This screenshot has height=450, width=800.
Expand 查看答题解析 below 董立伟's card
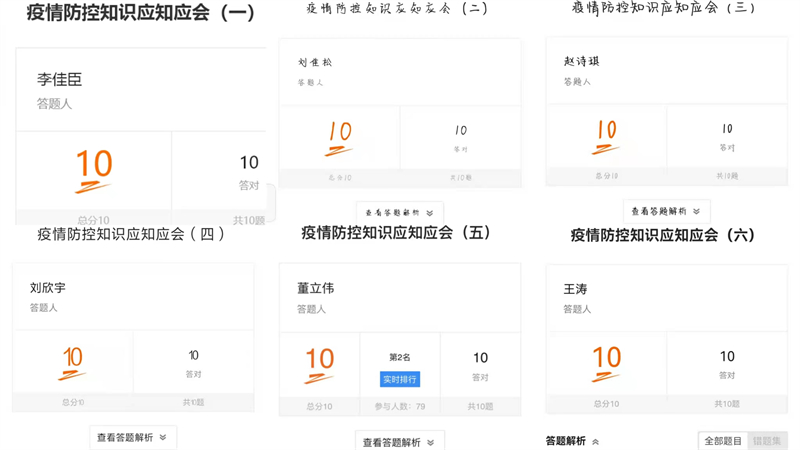click(398, 442)
